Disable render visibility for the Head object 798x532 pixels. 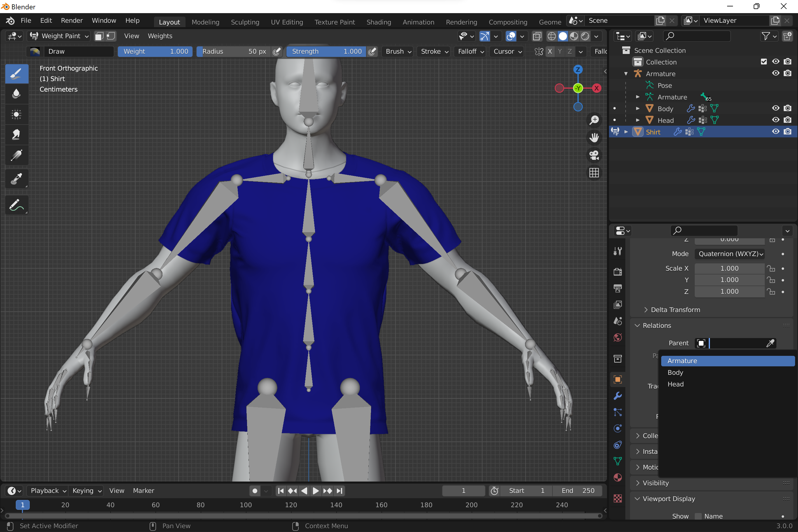788,120
